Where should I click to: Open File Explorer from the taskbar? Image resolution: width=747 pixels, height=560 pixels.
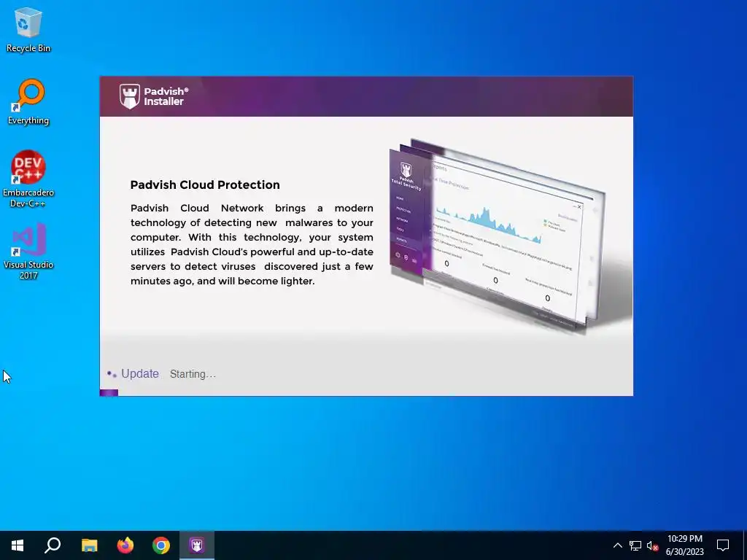tap(89, 545)
